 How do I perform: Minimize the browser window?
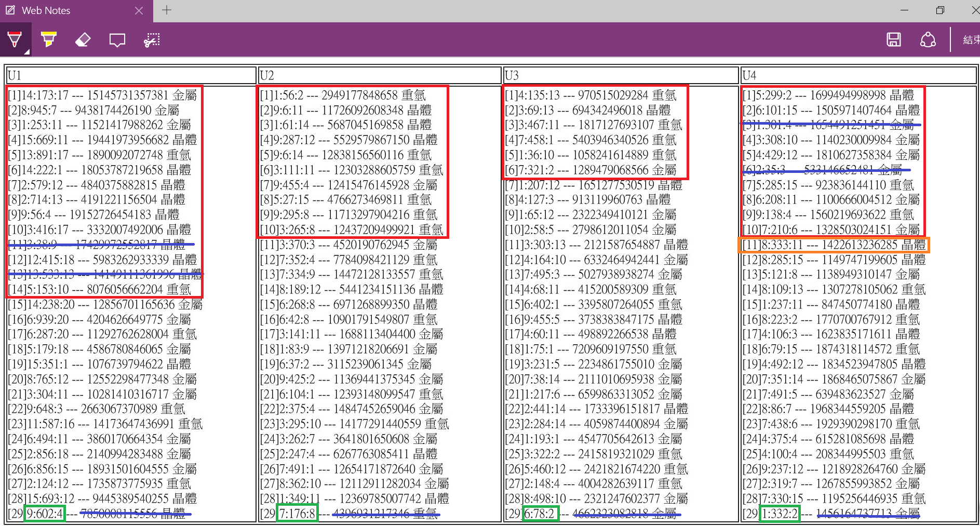pos(904,10)
